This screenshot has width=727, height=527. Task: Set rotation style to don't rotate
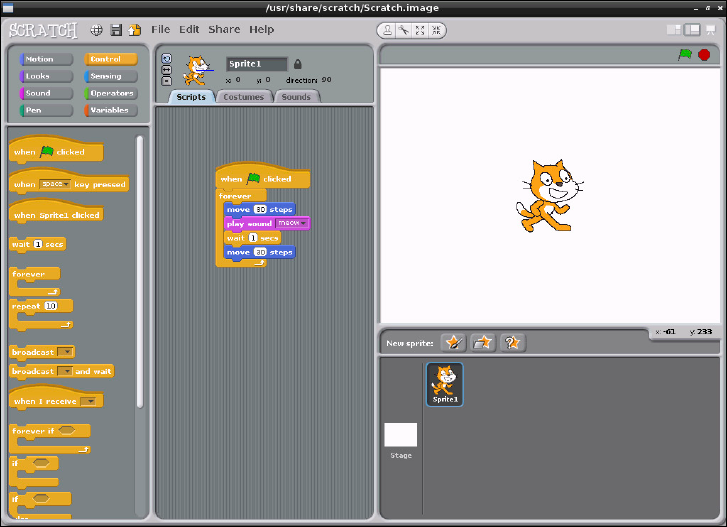click(166, 81)
